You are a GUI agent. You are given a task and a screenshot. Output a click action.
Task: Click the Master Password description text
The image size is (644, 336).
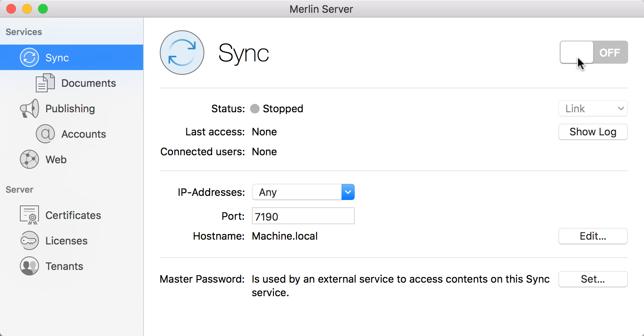coord(401,286)
